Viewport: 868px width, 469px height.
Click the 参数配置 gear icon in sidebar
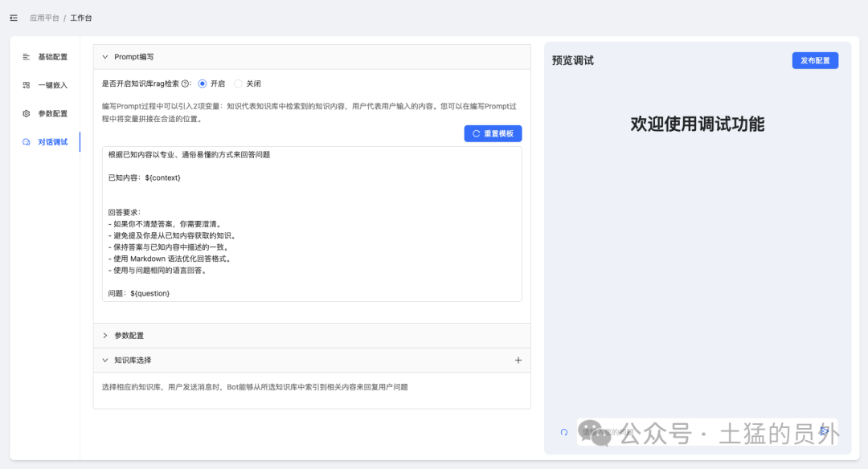point(26,113)
